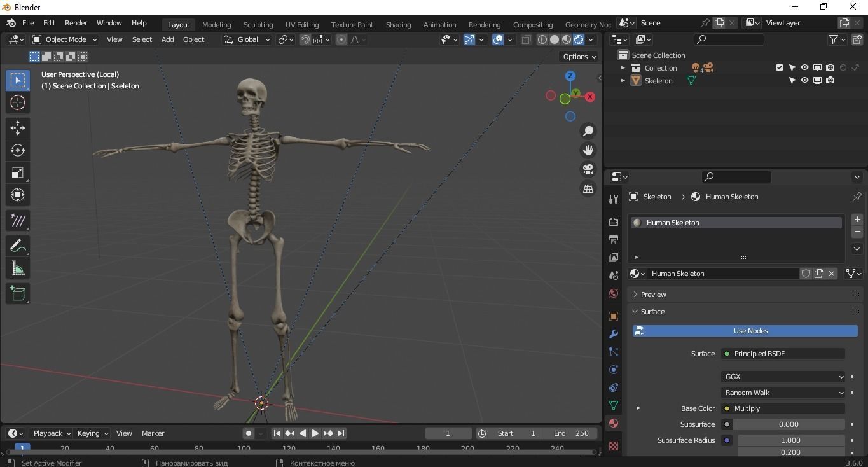This screenshot has width=868, height=467.
Task: Switch to the UV Editing tab
Action: coord(302,24)
